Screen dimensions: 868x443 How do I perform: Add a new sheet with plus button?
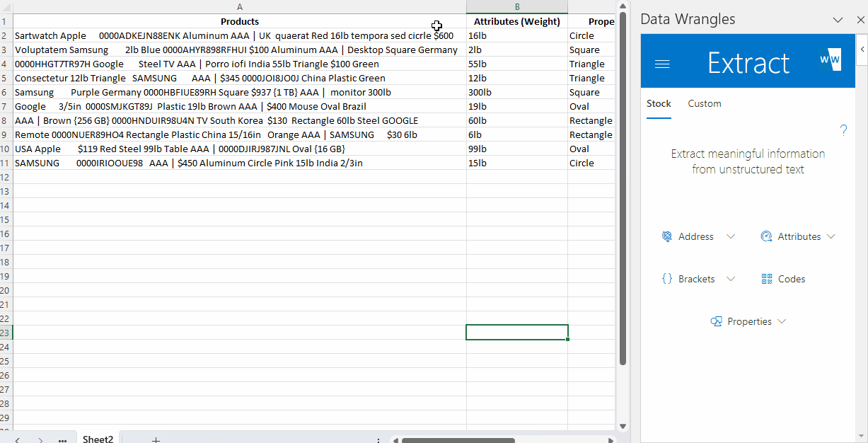click(x=156, y=439)
